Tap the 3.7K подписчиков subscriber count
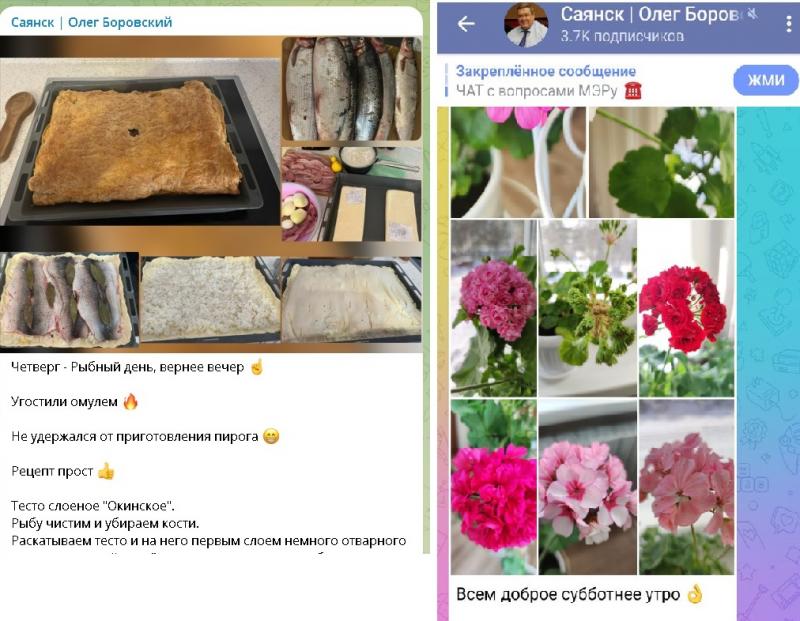The height and width of the screenshot is (621, 800). 622,36
